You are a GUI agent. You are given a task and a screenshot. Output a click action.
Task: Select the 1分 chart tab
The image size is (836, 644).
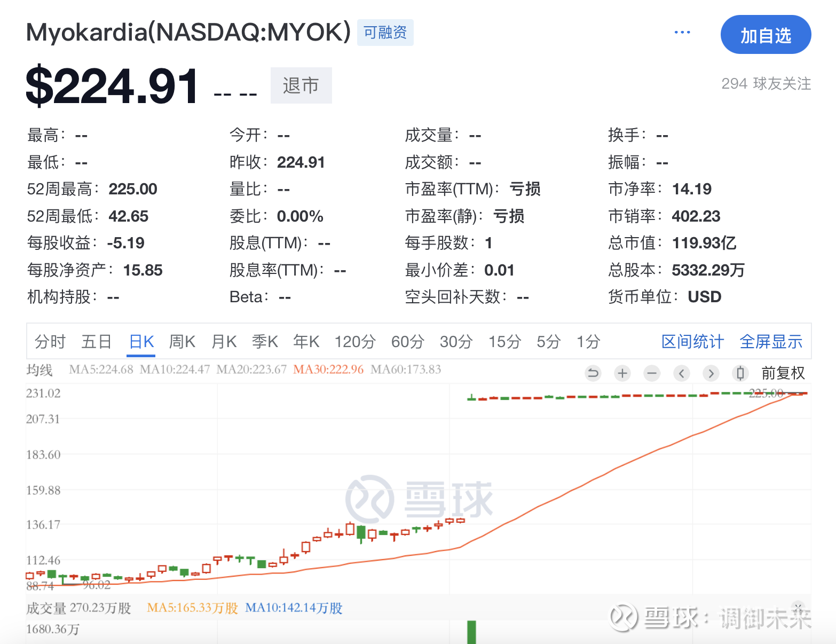coord(588,342)
